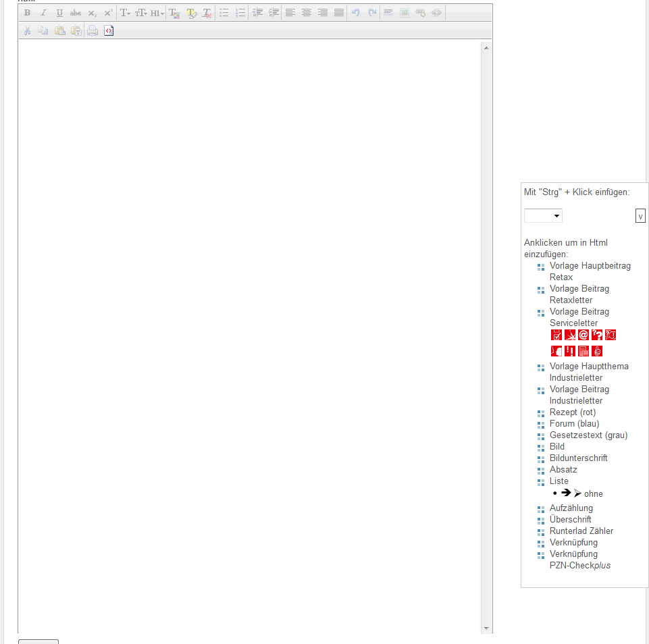The image size is (649, 644).
Task: Center-align the text
Action: click(307, 13)
